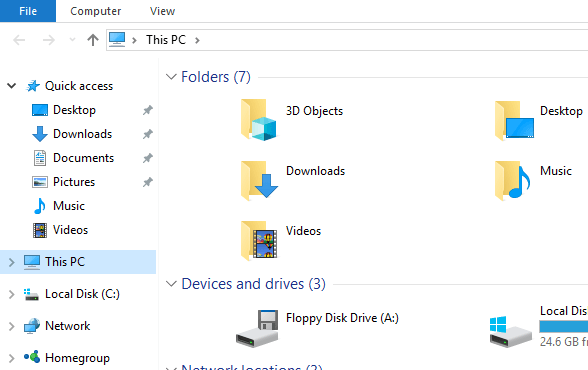Open Music under Quick access

tap(69, 206)
